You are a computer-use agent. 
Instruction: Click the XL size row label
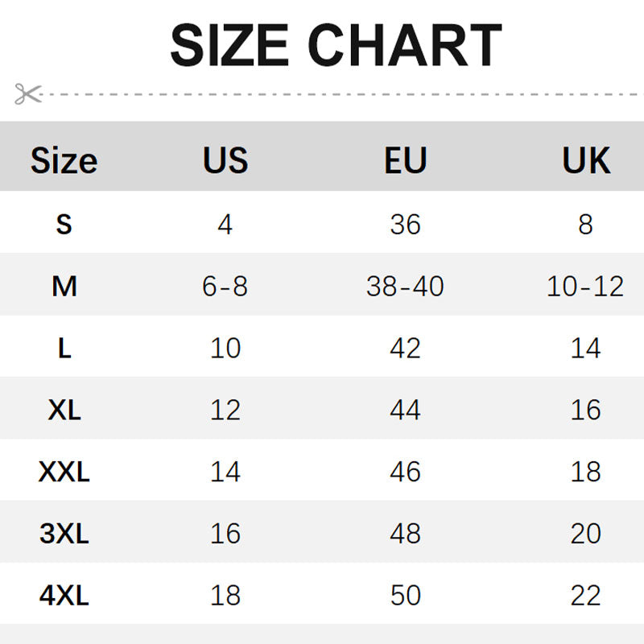tap(64, 410)
